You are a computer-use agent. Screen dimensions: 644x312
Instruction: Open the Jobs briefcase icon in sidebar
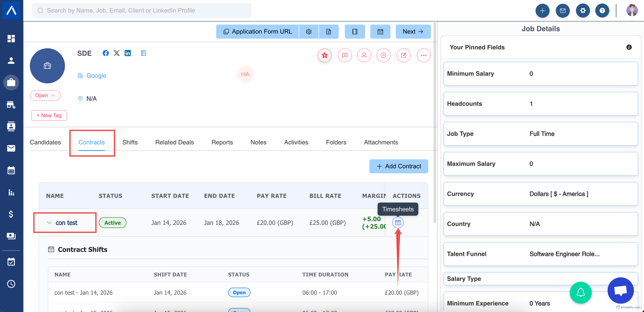(11, 82)
